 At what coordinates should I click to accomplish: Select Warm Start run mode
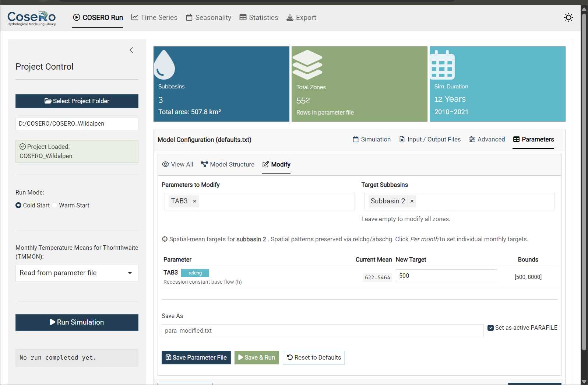click(54, 206)
